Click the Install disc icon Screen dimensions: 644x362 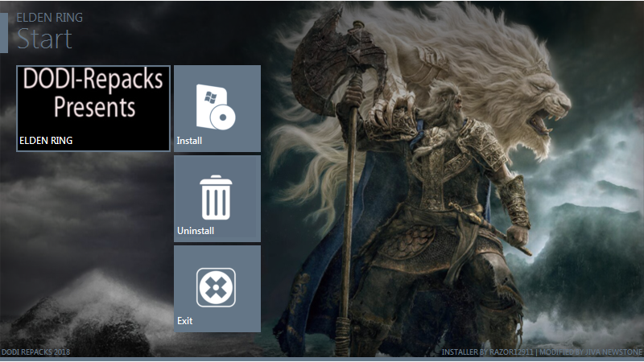point(216,107)
